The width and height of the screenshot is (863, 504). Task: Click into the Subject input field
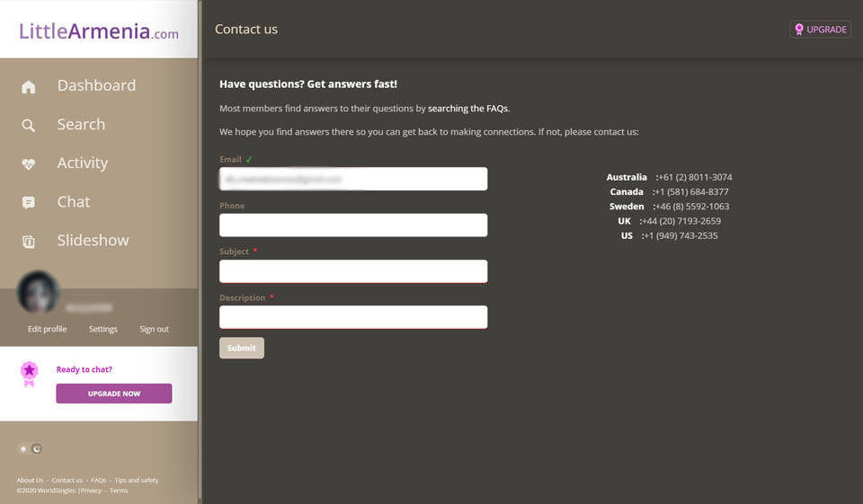[353, 271]
